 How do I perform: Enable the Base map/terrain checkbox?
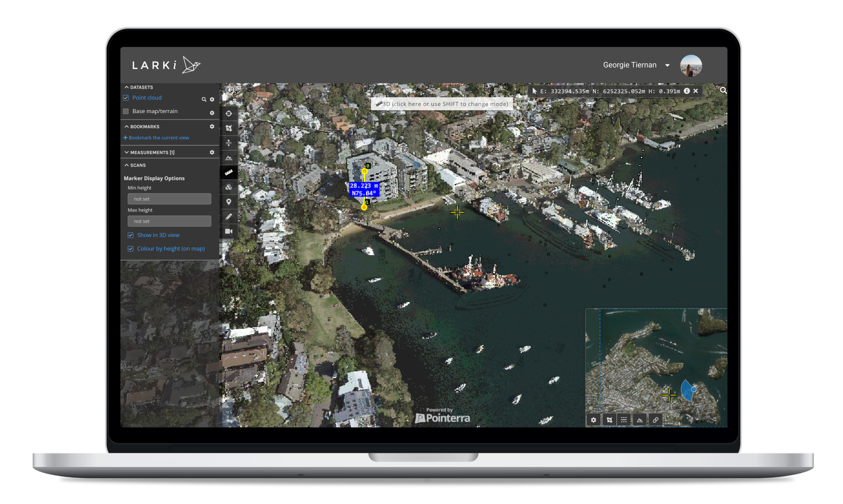[x=126, y=111]
